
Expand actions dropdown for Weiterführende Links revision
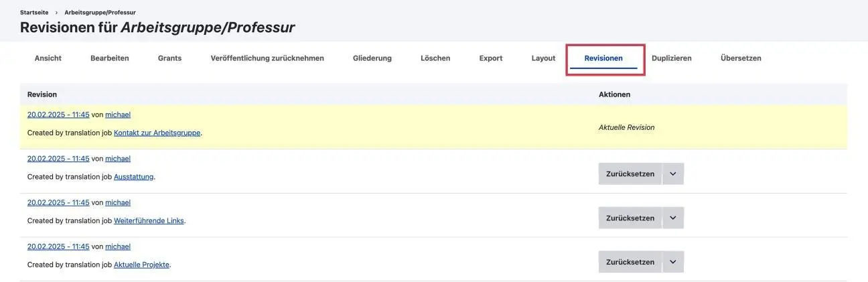click(x=673, y=218)
